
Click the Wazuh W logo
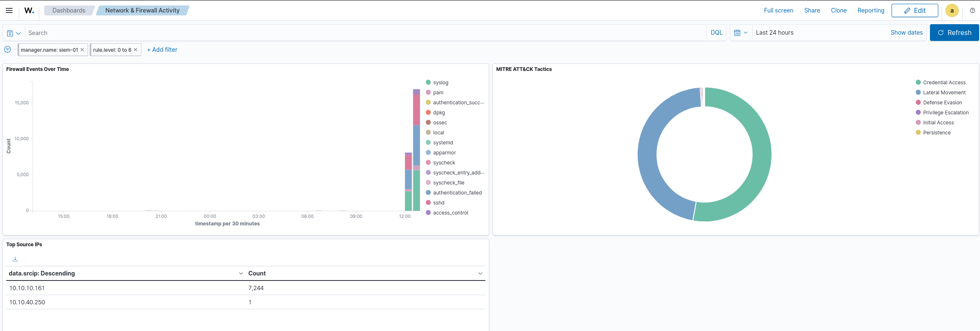coord(29,10)
